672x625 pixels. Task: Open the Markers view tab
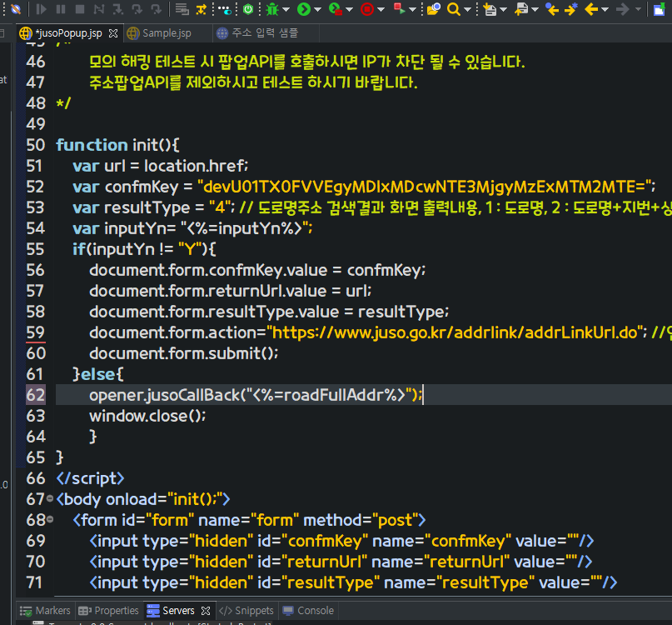46,610
